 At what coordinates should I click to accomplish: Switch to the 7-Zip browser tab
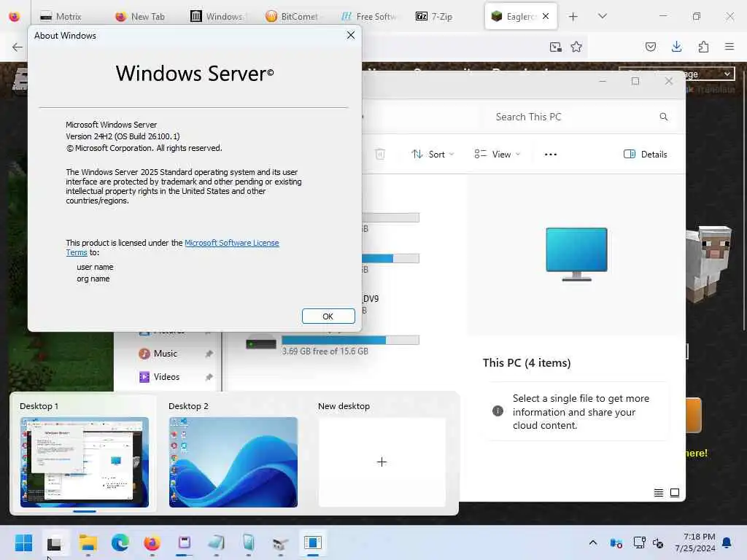coord(434,16)
